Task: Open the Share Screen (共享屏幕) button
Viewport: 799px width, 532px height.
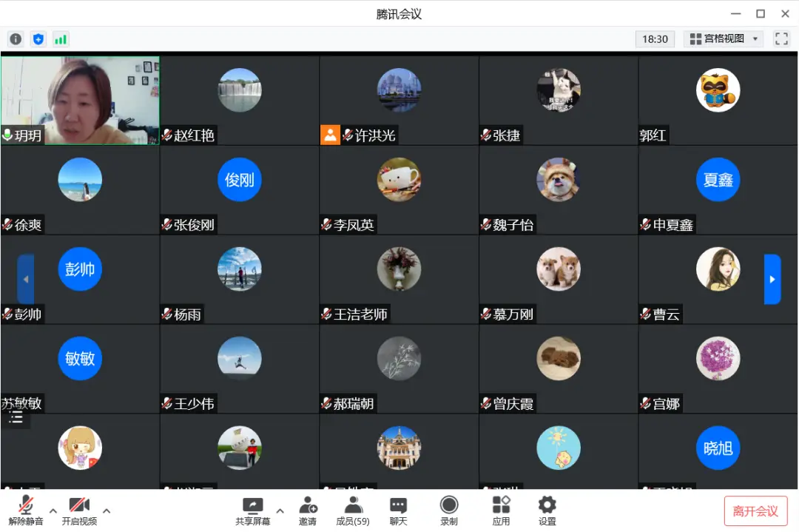Action: [x=253, y=511]
